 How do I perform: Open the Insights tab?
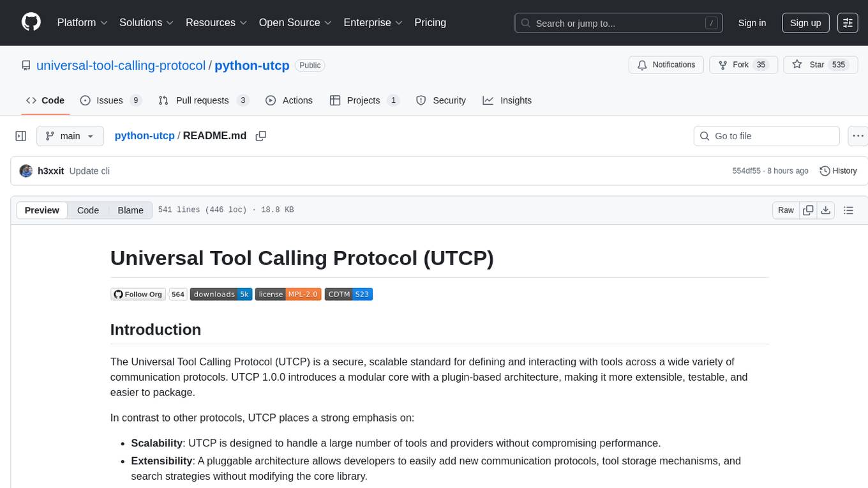coord(507,100)
